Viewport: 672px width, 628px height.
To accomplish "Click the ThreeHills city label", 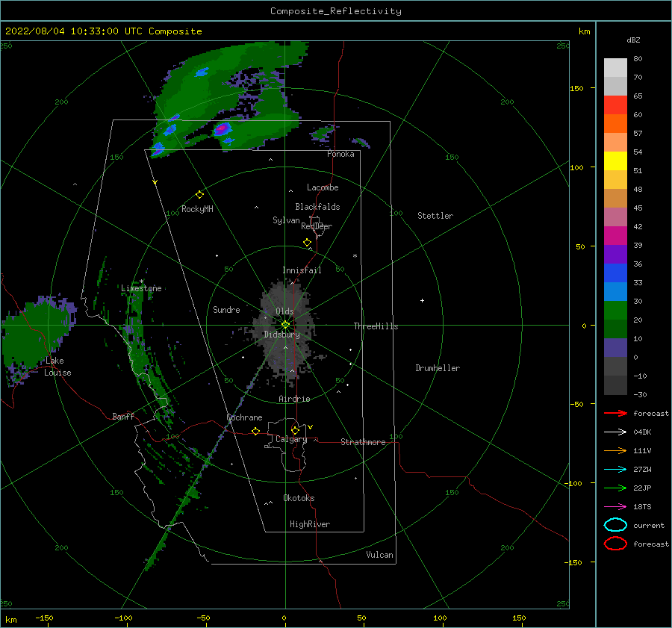I will (x=376, y=326).
